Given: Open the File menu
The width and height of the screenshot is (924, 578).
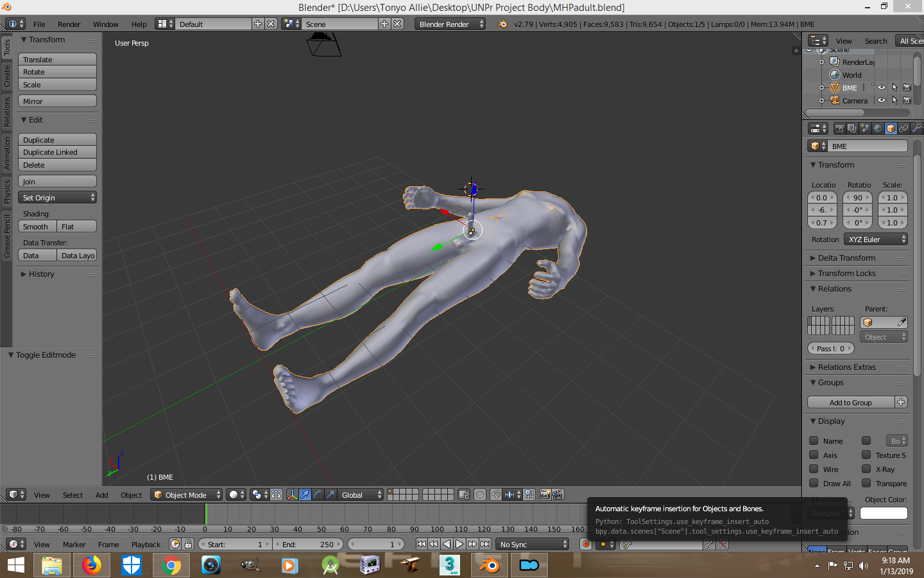Looking at the screenshot, I should pyautogui.click(x=39, y=24).
